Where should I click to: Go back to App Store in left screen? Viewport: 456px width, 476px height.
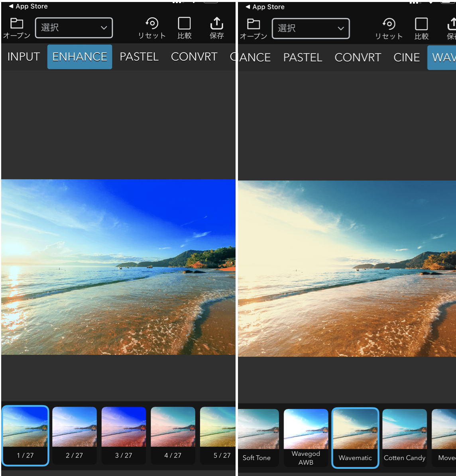(x=28, y=6)
